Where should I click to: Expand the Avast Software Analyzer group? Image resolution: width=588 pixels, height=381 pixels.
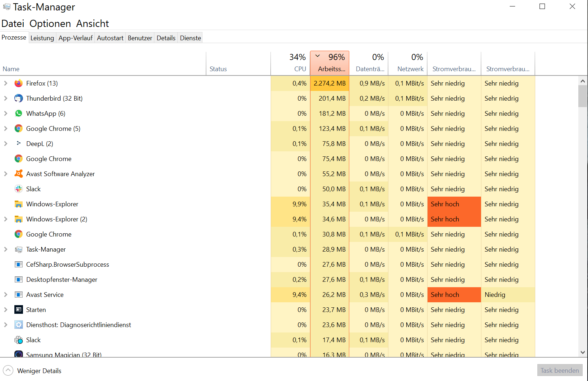(x=5, y=174)
